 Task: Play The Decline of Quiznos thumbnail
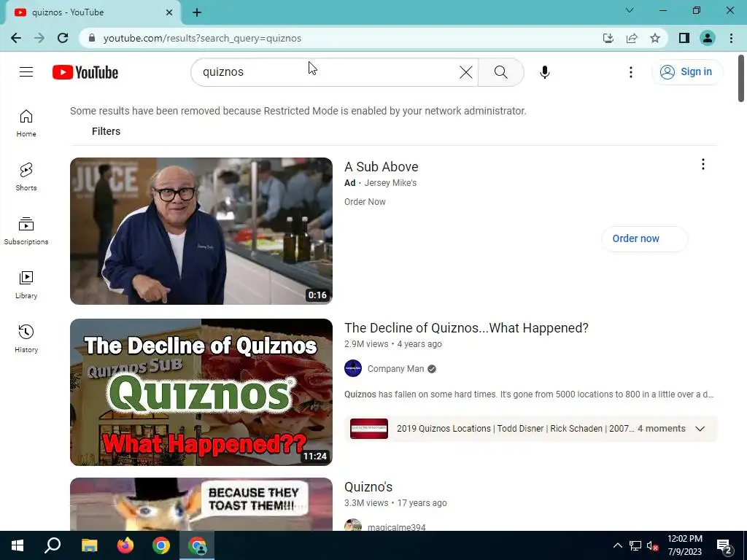(x=201, y=392)
